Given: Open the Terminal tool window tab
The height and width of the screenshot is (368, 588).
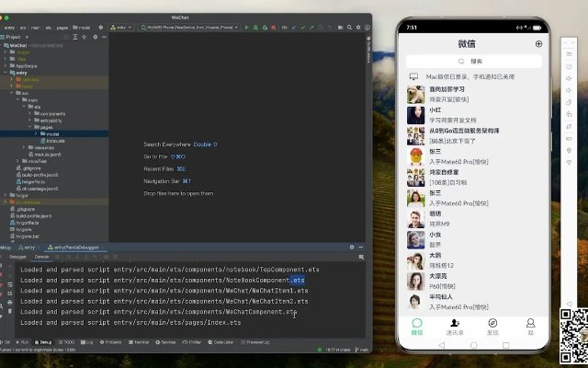Looking at the screenshot, I should click(x=141, y=341).
